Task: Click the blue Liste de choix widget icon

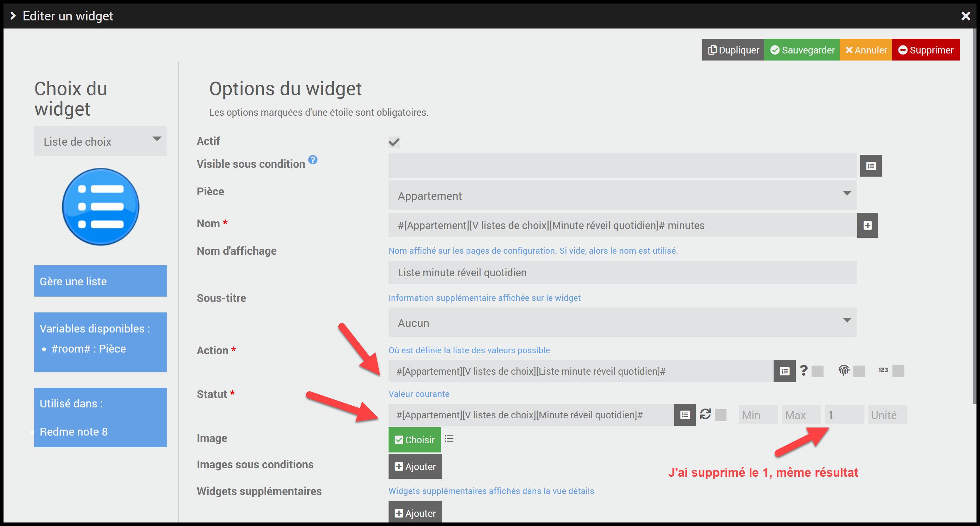Action: [101, 207]
